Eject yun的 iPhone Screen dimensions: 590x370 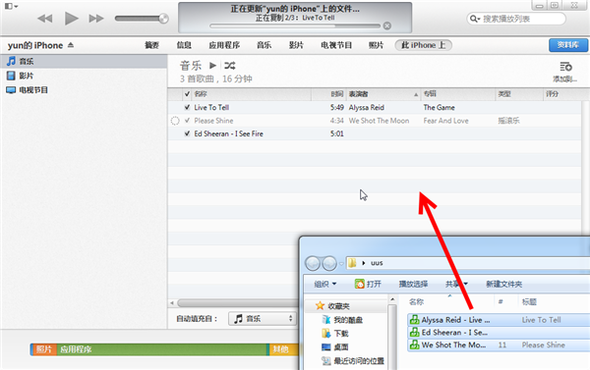pos(71,45)
